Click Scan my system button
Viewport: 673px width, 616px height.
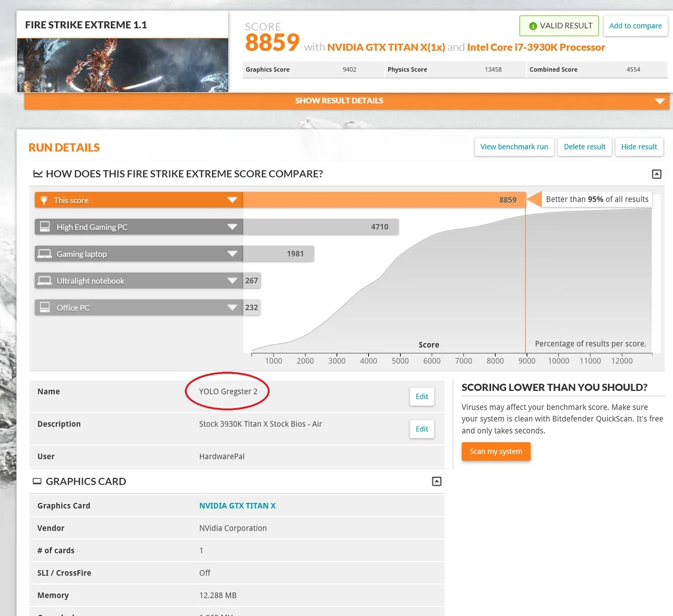pos(496,451)
